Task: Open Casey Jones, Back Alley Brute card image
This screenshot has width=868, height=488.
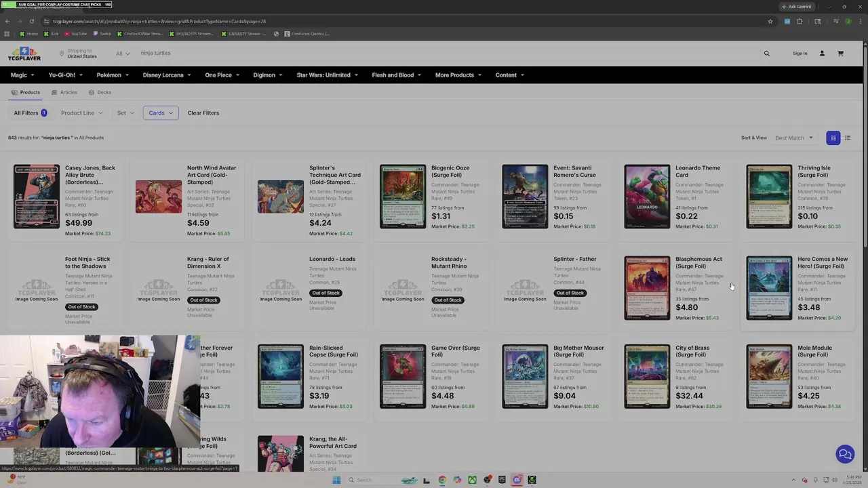Action: [37, 196]
